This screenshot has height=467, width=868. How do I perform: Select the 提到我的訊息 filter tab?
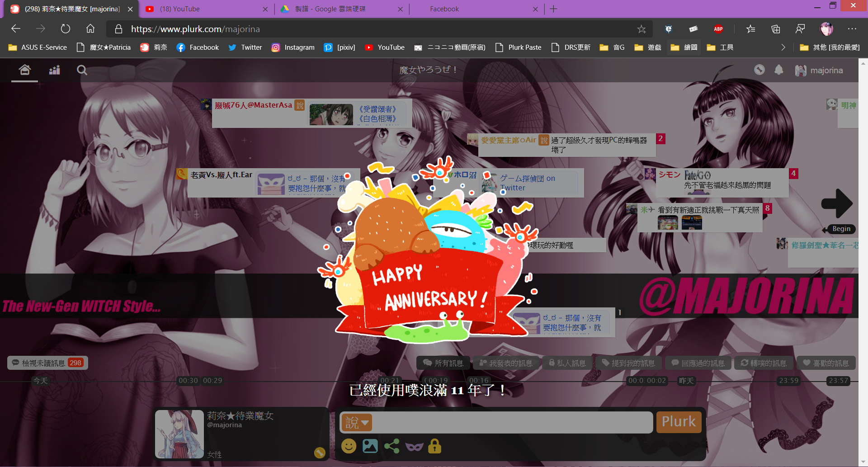click(628, 363)
